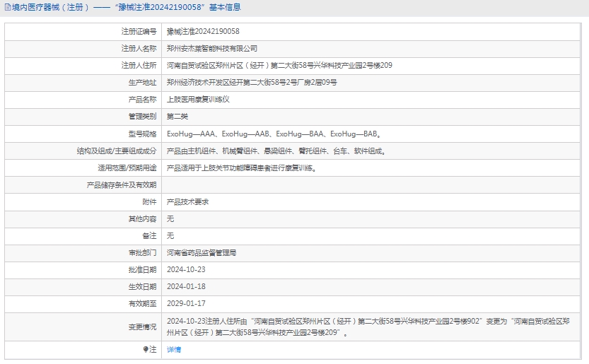Select registration number 豫械注准20242190058 in the table
Image resolution: width=589 pixels, height=364 pixels.
click(202, 32)
